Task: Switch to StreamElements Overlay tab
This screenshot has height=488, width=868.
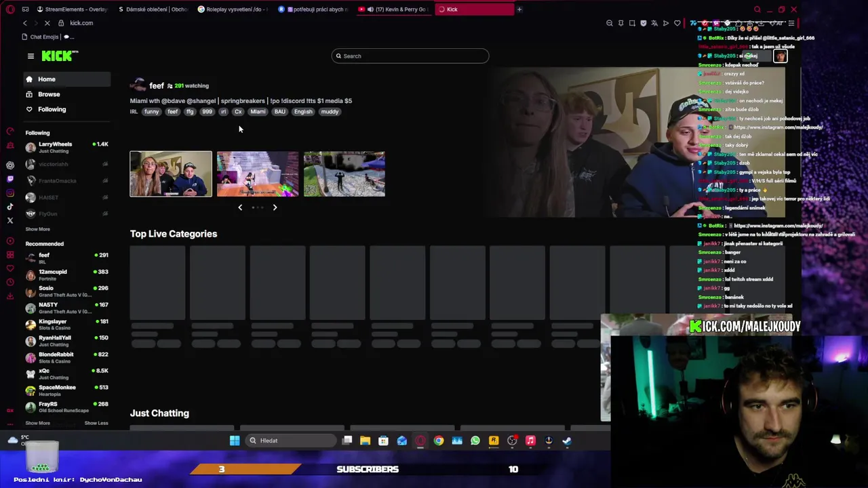Action: point(73,9)
